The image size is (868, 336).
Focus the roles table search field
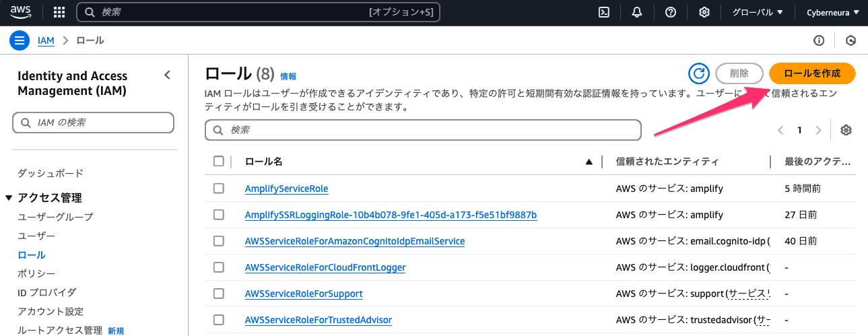coord(423,130)
